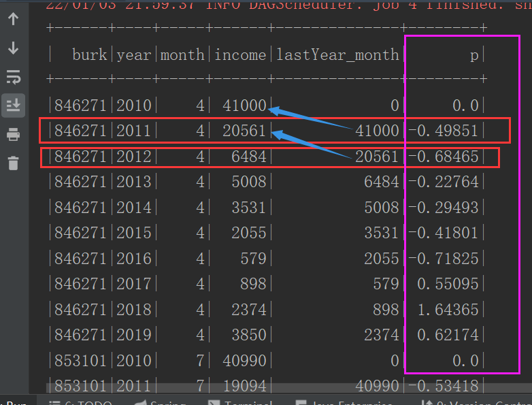Click the "month" column header text

click(x=182, y=54)
